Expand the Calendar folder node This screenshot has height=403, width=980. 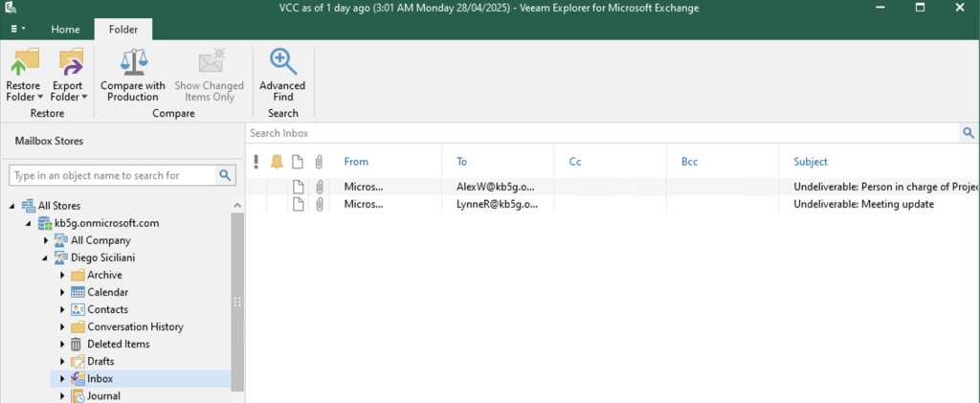(x=62, y=293)
